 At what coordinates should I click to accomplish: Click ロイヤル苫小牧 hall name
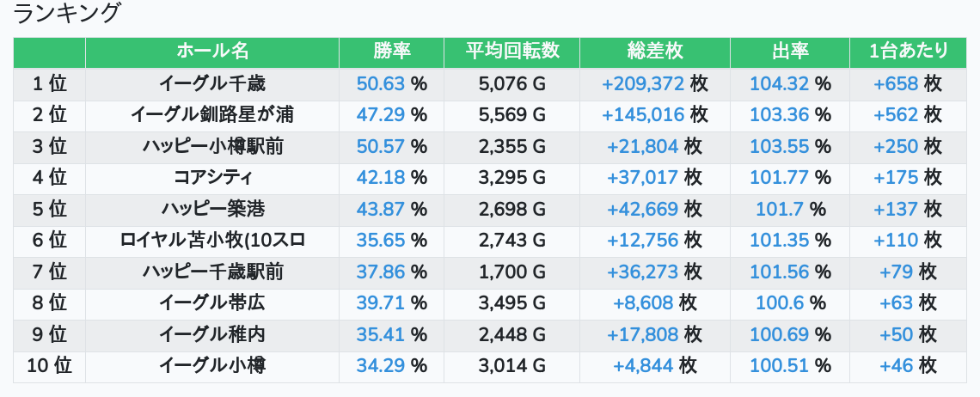[212, 241]
